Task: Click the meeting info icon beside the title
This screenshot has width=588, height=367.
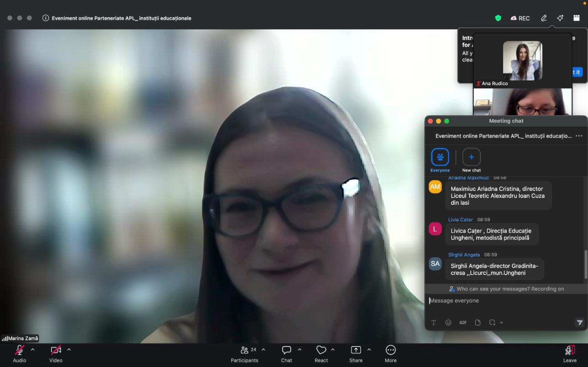Action: click(x=46, y=18)
